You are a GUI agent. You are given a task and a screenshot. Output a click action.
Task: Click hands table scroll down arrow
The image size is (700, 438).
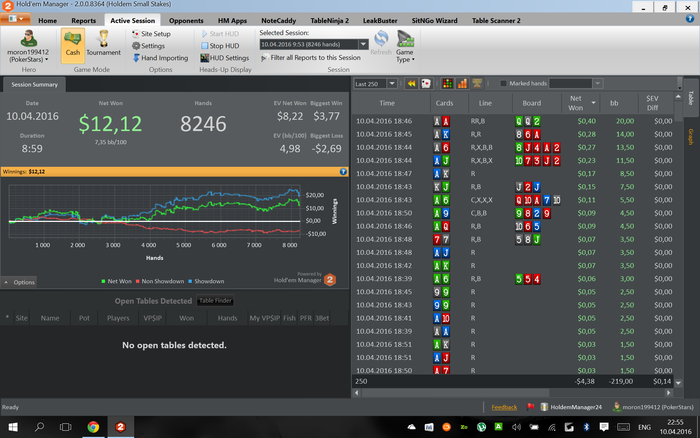click(x=679, y=383)
